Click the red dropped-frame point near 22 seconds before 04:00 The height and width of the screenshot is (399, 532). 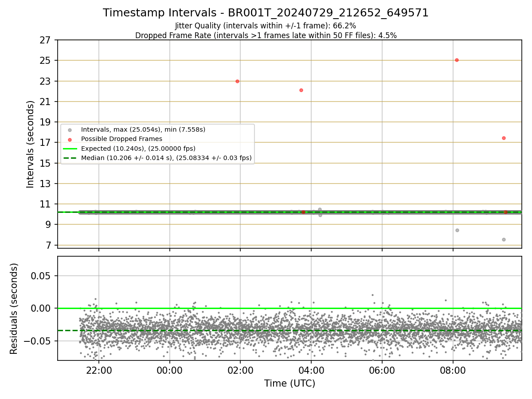(x=301, y=90)
